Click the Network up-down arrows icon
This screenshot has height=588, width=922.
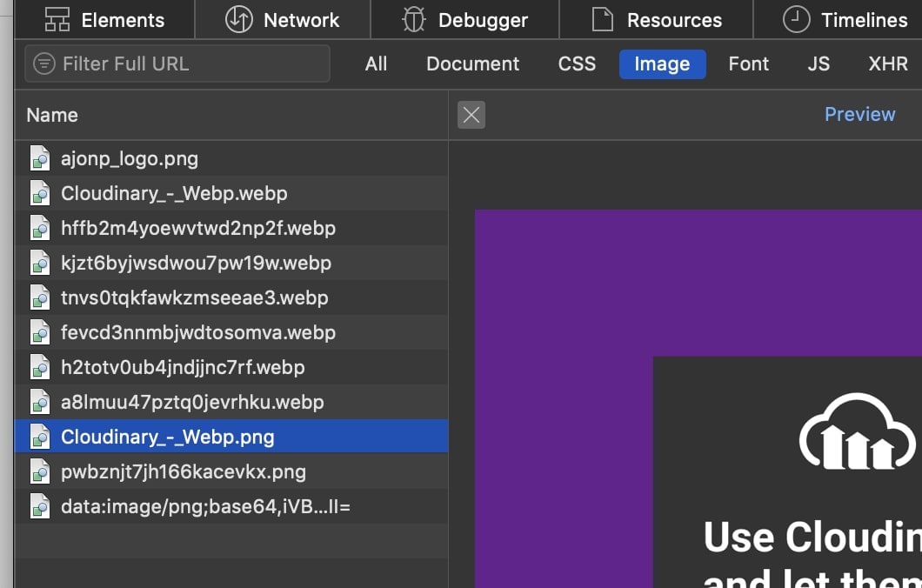click(238, 19)
